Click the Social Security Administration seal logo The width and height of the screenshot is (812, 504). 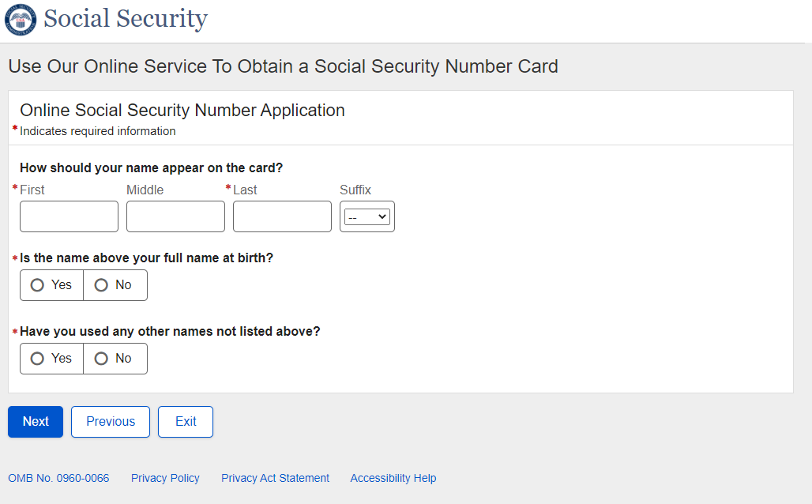(x=21, y=19)
